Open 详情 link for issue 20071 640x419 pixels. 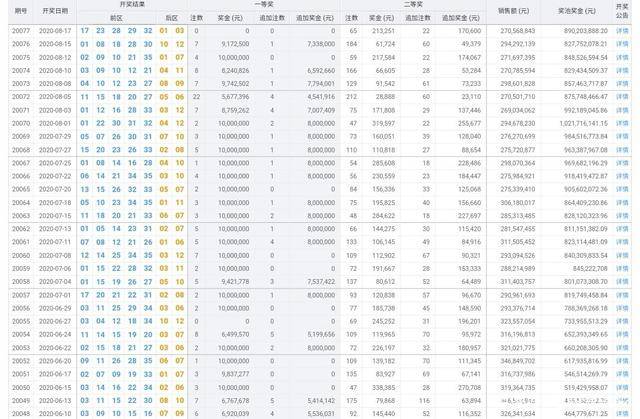tap(622, 110)
